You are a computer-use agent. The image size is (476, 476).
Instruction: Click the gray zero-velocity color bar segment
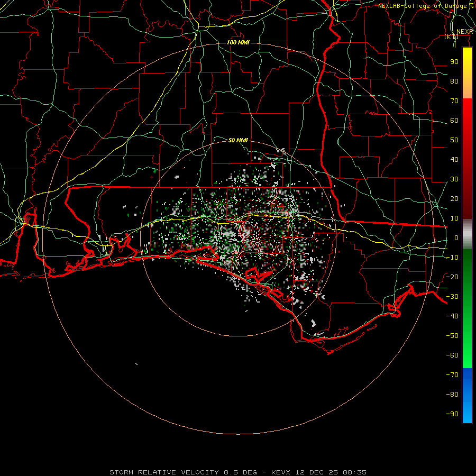coord(467,234)
